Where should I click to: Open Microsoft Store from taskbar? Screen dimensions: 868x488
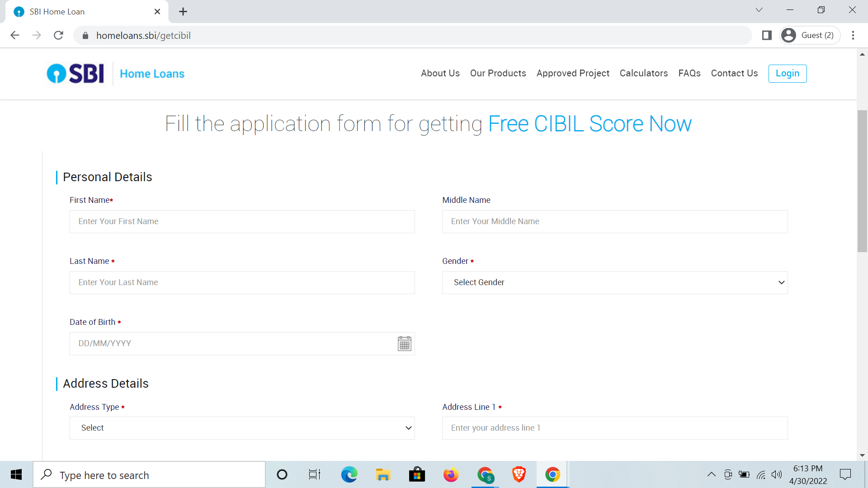[x=417, y=474]
